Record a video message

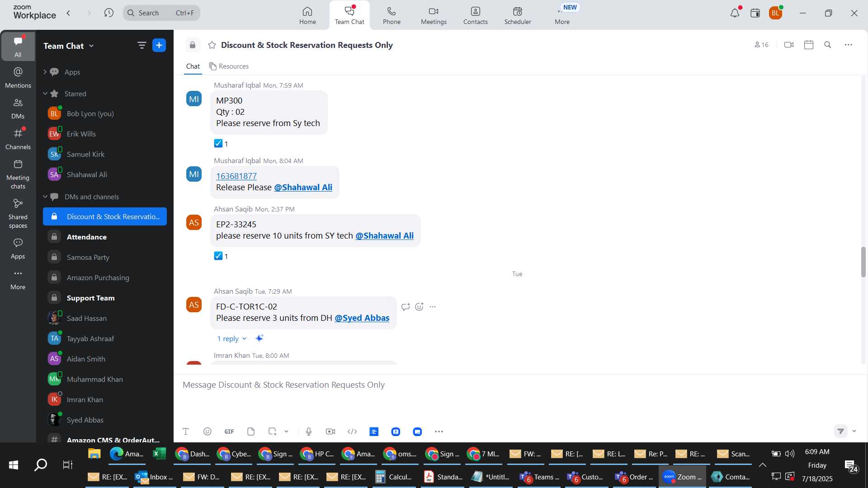330,432
